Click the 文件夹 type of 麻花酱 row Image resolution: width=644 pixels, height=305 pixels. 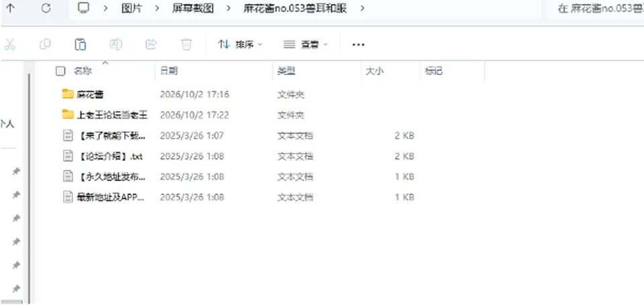(x=290, y=95)
